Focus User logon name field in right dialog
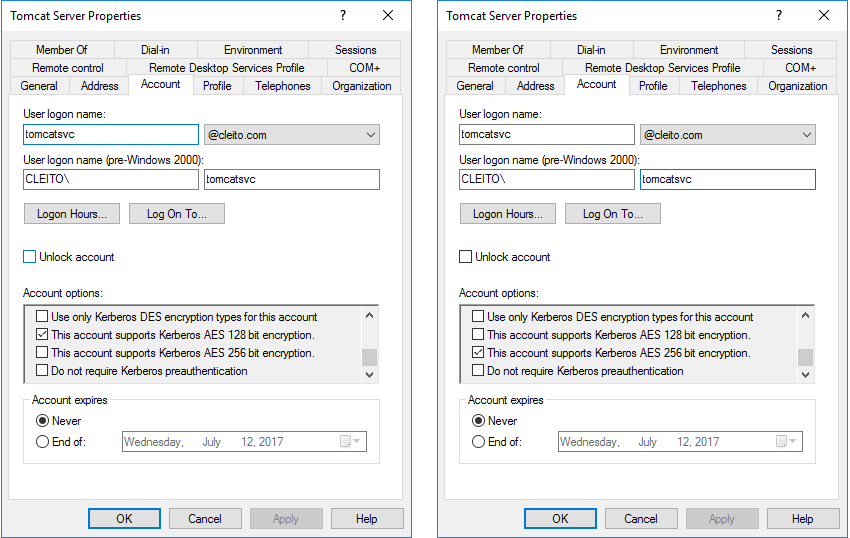The height and width of the screenshot is (538, 850). click(x=547, y=134)
